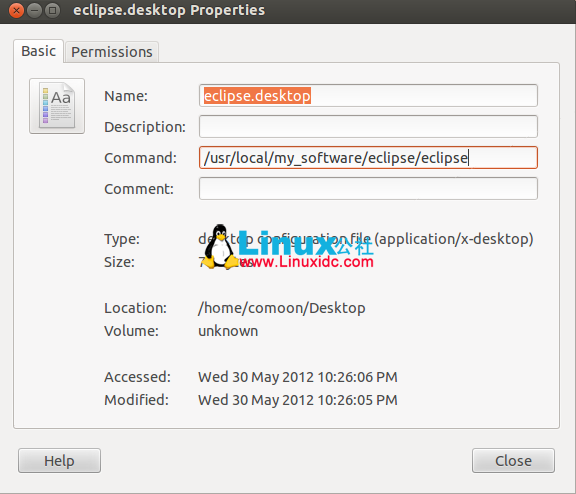Click the Volume value 'unknown'

pos(228,331)
